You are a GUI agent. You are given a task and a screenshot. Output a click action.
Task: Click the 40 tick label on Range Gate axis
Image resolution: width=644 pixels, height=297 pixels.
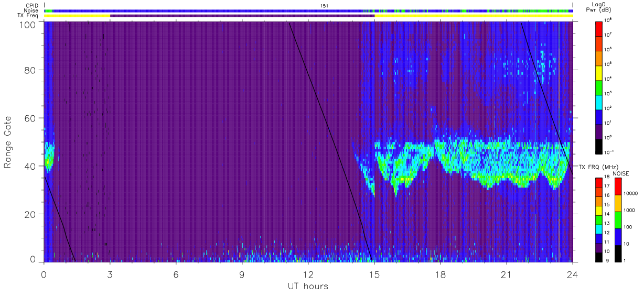click(30, 166)
